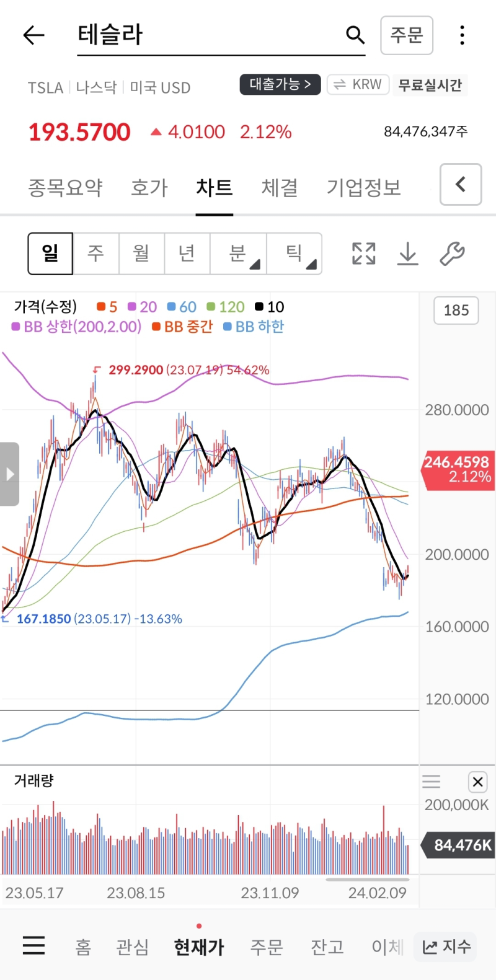Open the 분 minute interval dropdown
Image resolution: width=496 pixels, height=980 pixels.
pyautogui.click(x=239, y=254)
